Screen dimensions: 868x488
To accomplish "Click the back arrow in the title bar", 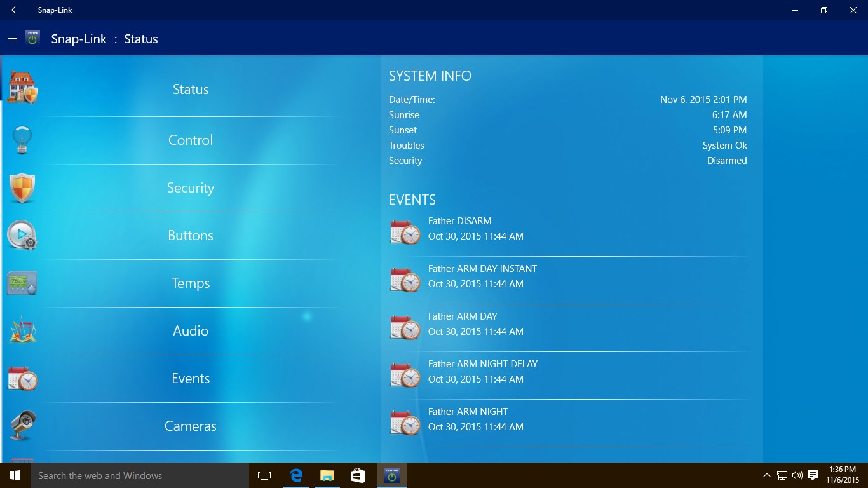I will [x=15, y=10].
